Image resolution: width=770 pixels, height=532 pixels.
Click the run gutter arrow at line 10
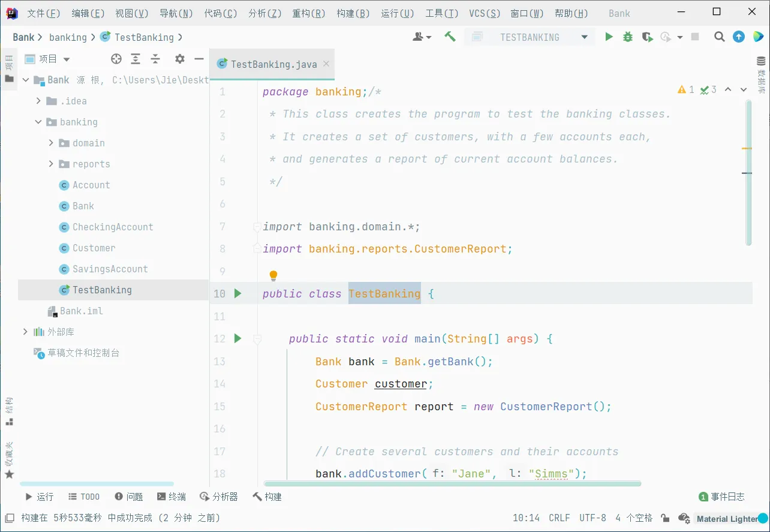point(237,293)
